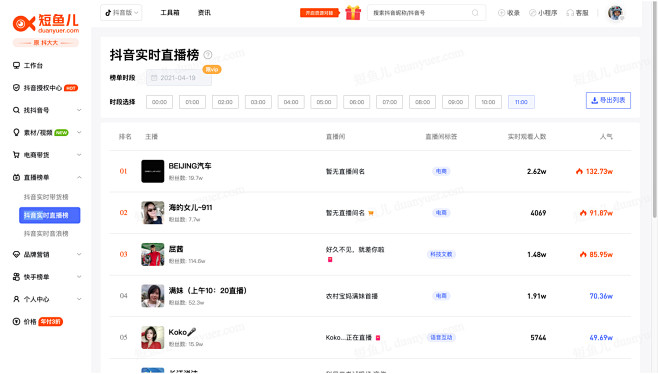Select the 09:00 time slot
Viewport: 658px width, 374px height.
455,102
